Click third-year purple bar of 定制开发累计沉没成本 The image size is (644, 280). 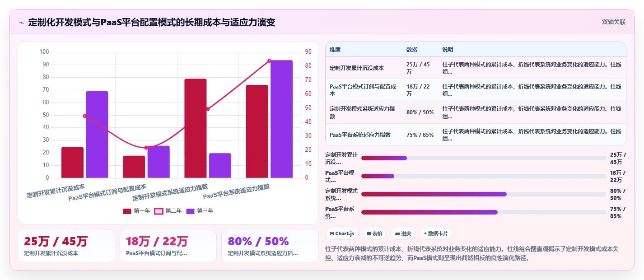click(97, 135)
